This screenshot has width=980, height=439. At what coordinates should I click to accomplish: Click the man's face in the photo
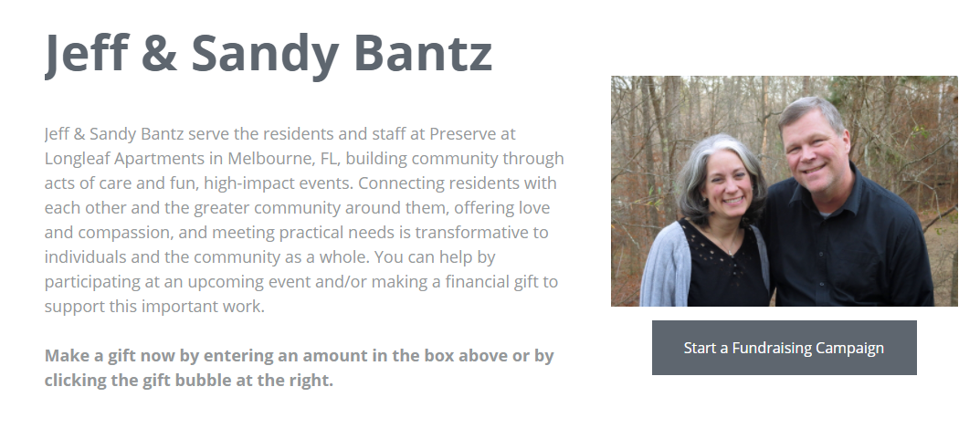[x=815, y=149]
